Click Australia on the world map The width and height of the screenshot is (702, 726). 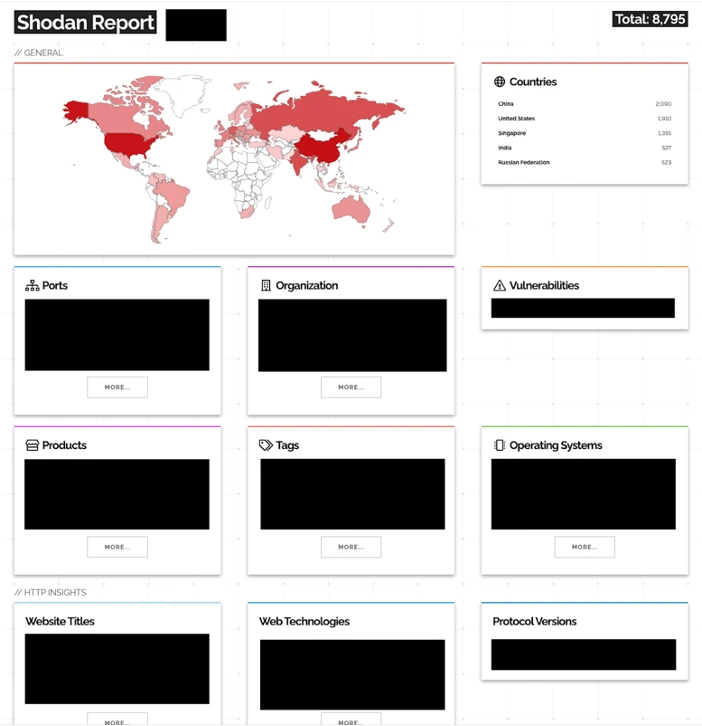coord(353,208)
